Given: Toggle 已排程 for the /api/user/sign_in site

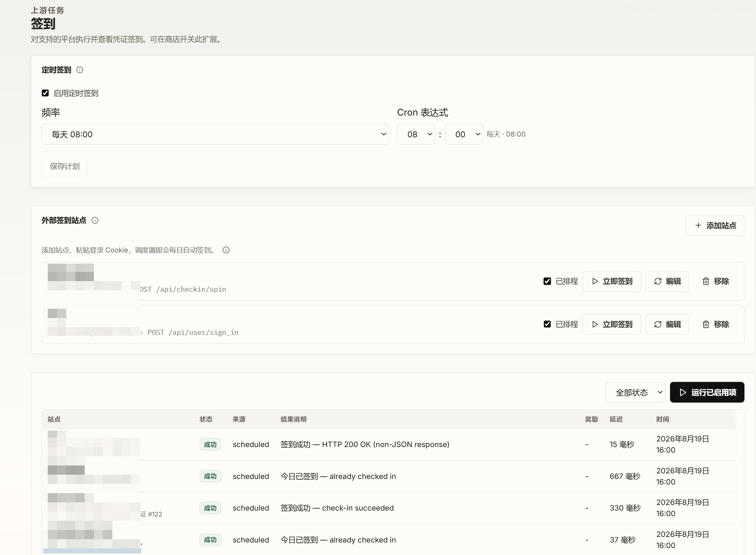Looking at the screenshot, I should 547,324.
